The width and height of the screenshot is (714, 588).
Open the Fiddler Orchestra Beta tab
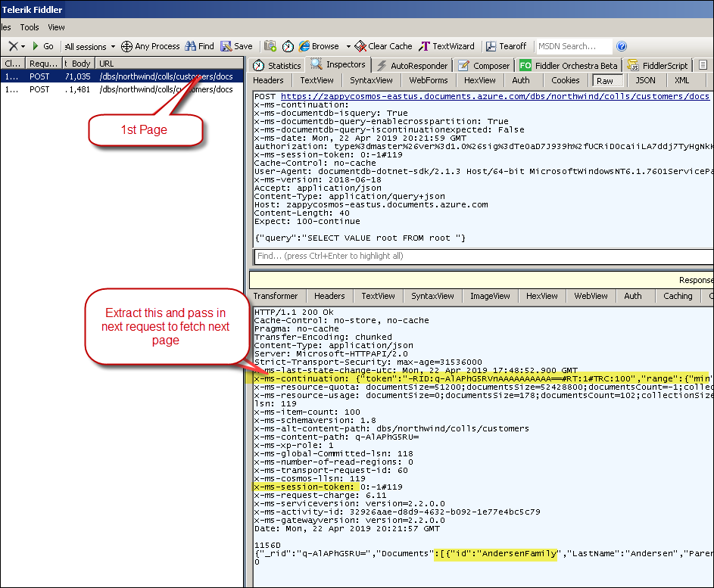tap(569, 66)
